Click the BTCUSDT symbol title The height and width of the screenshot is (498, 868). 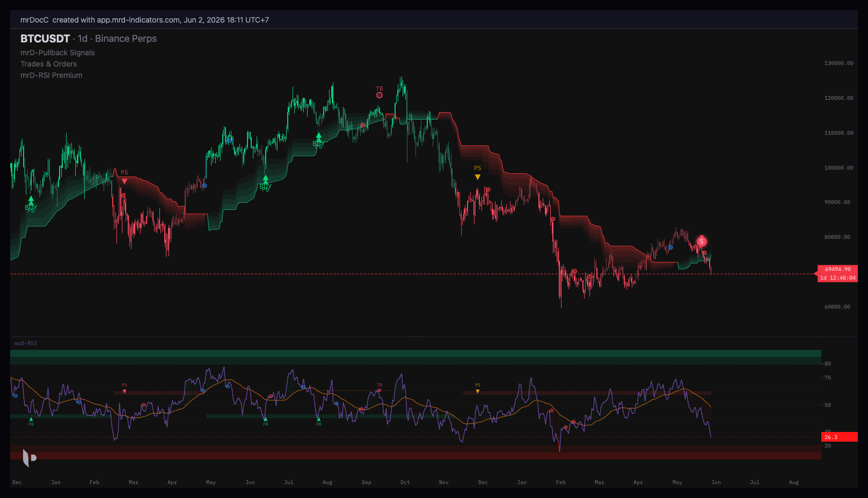(45, 39)
